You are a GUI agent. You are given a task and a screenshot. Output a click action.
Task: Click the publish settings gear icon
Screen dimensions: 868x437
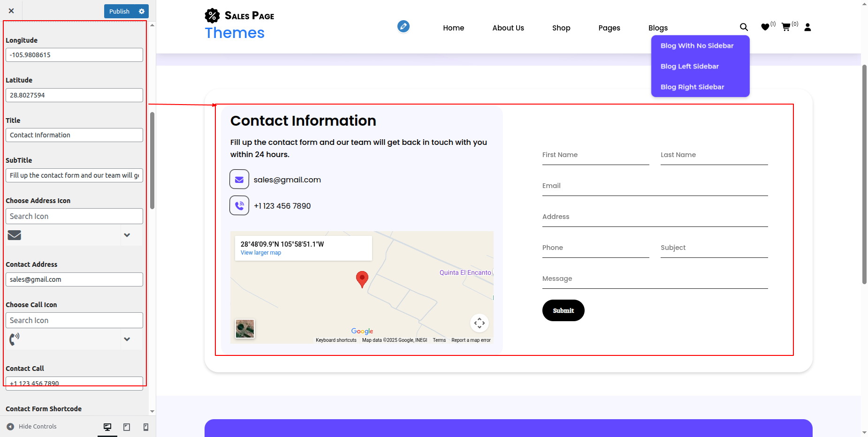142,11
